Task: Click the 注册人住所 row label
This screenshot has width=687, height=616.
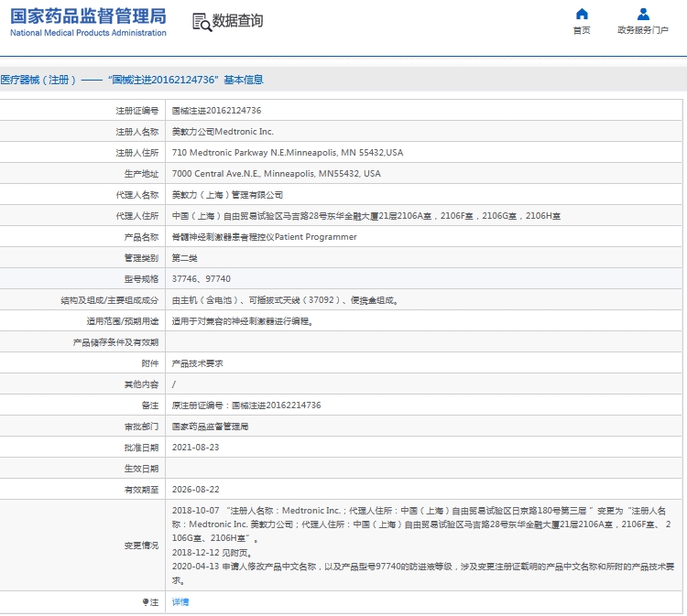Action: coord(137,153)
